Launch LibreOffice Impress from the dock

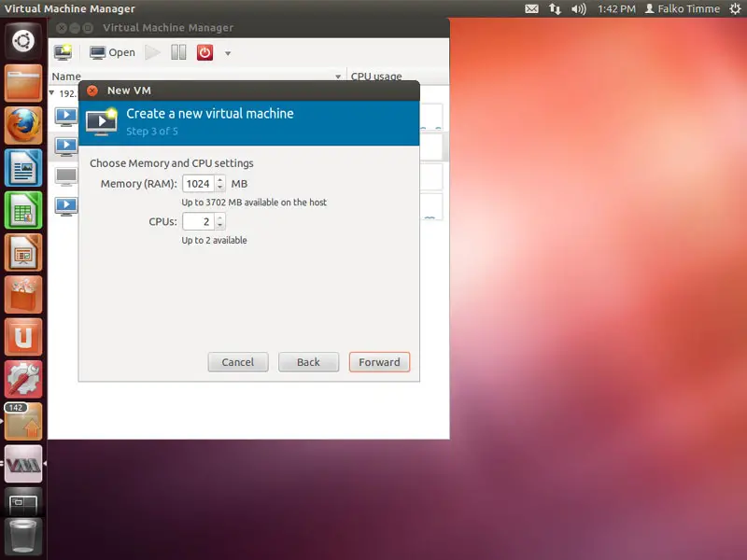[22, 252]
